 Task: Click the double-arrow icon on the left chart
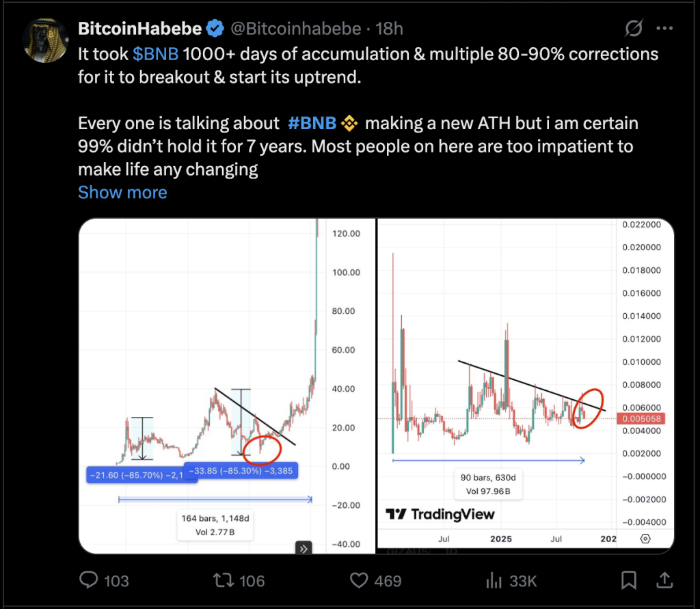[304, 547]
